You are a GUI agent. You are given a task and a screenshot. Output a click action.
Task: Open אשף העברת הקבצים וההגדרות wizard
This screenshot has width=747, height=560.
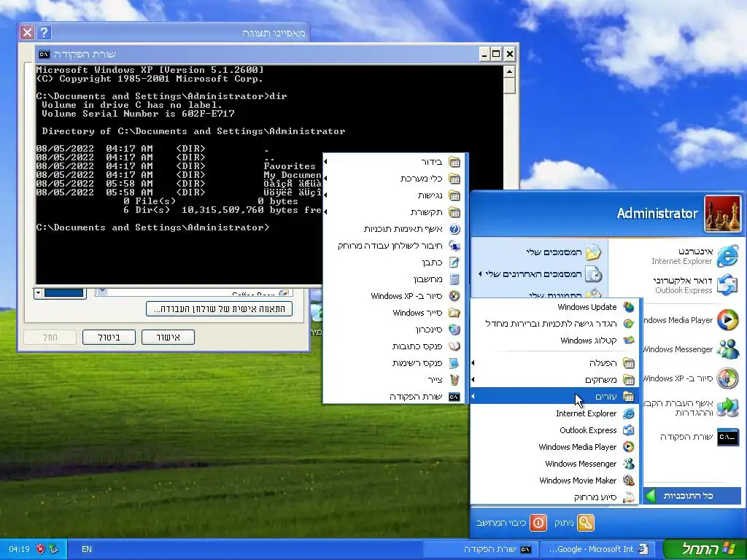click(691, 408)
